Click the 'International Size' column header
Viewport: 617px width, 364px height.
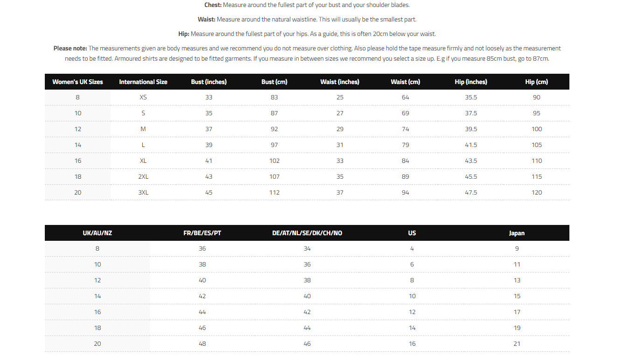[143, 82]
